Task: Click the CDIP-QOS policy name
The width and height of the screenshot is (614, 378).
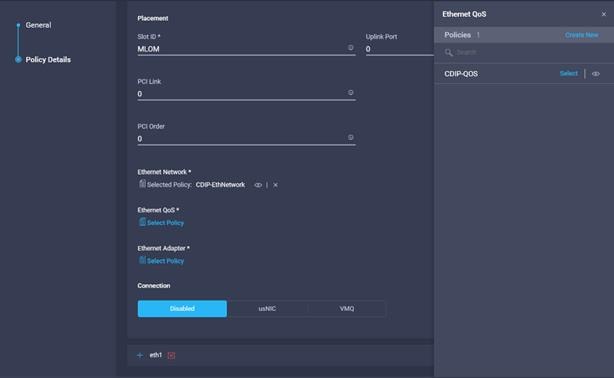Action: point(461,74)
